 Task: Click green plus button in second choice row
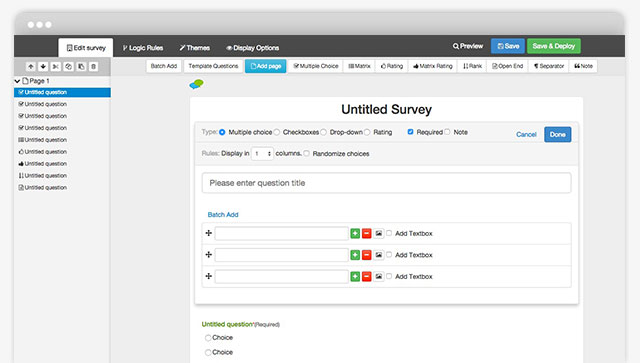tap(355, 255)
